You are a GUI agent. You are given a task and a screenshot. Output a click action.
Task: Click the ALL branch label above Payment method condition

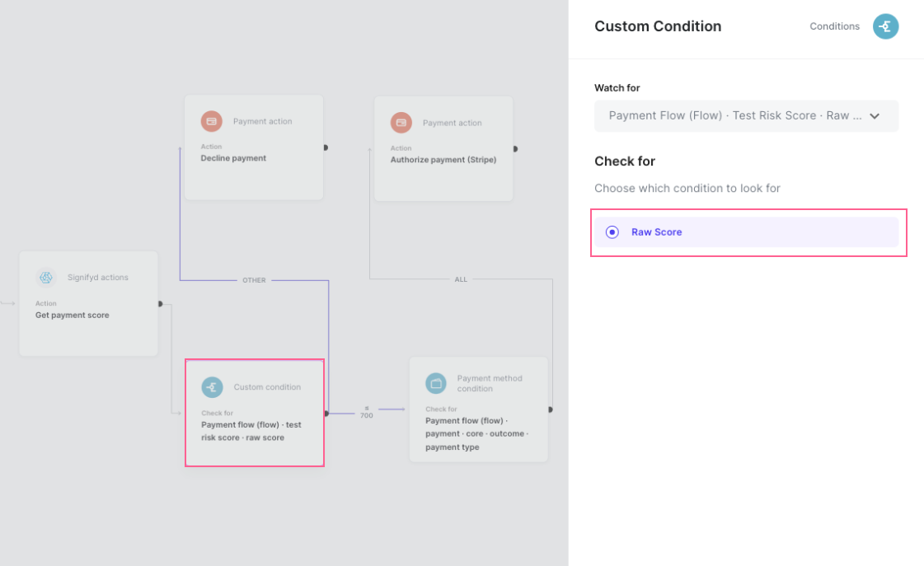[461, 279]
